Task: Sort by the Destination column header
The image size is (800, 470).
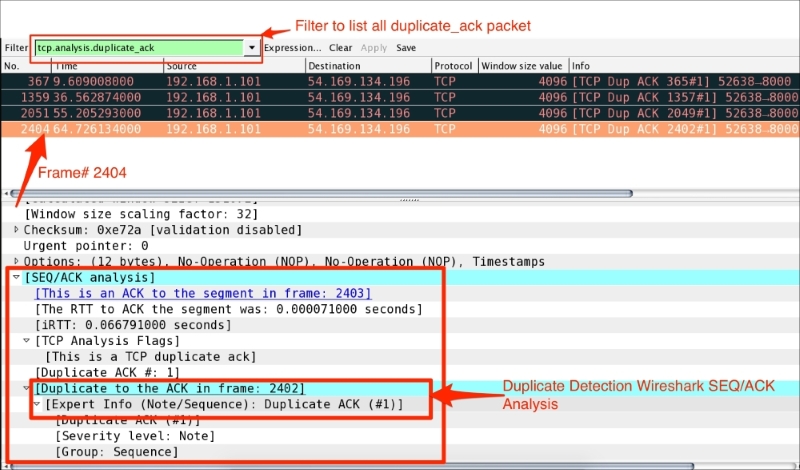Action: (368, 66)
